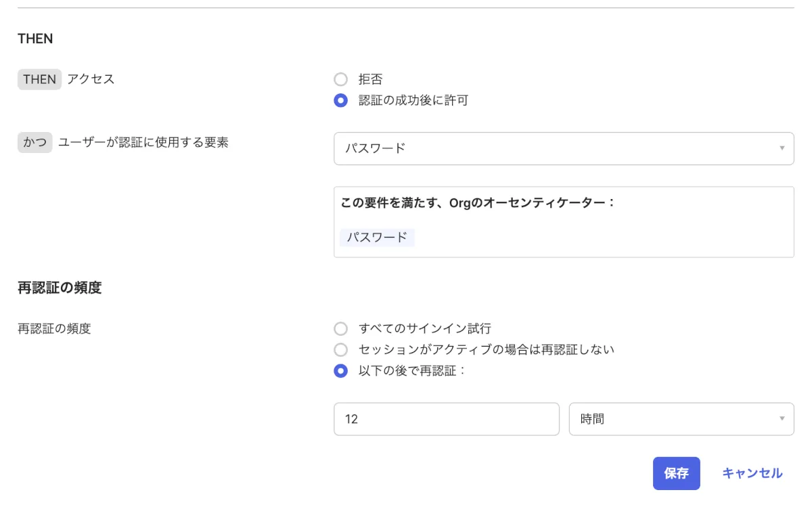Click the gray かつ badge
Screen dimensions: 812x505
[35, 143]
